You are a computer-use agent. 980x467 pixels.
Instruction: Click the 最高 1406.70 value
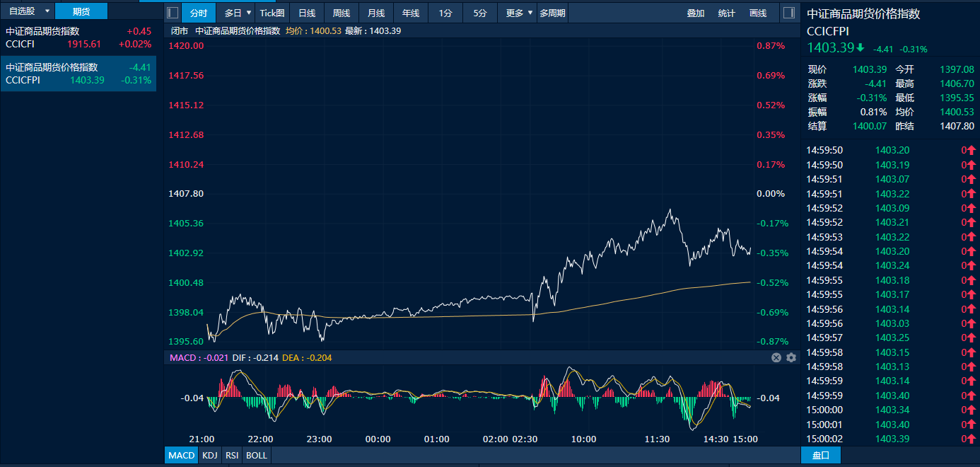(957, 83)
